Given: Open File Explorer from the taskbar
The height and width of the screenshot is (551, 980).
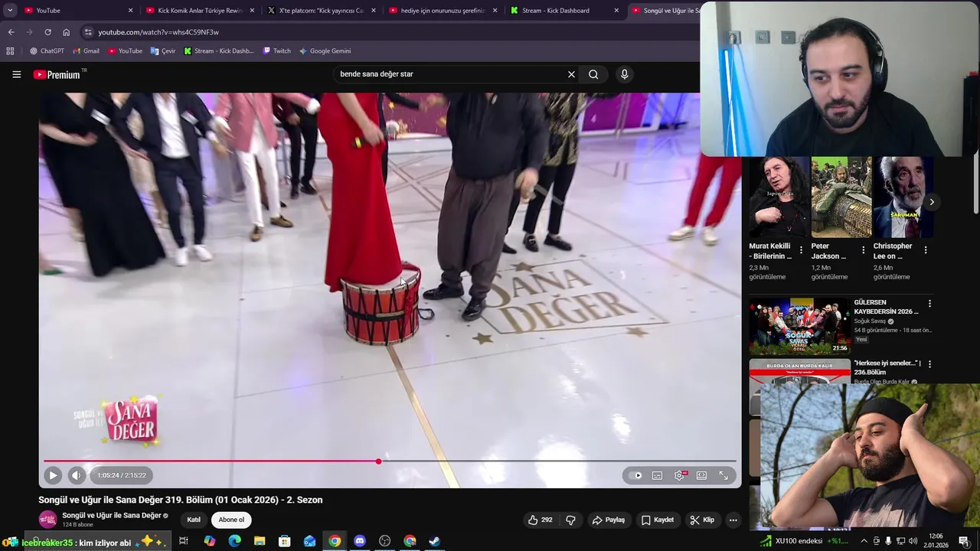Looking at the screenshot, I should 260,541.
